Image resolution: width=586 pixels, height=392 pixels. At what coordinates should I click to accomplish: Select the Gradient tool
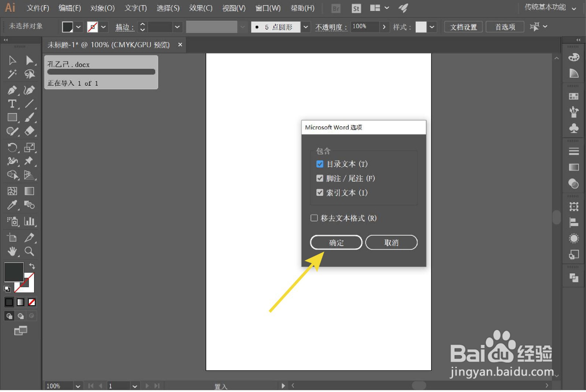tap(30, 191)
